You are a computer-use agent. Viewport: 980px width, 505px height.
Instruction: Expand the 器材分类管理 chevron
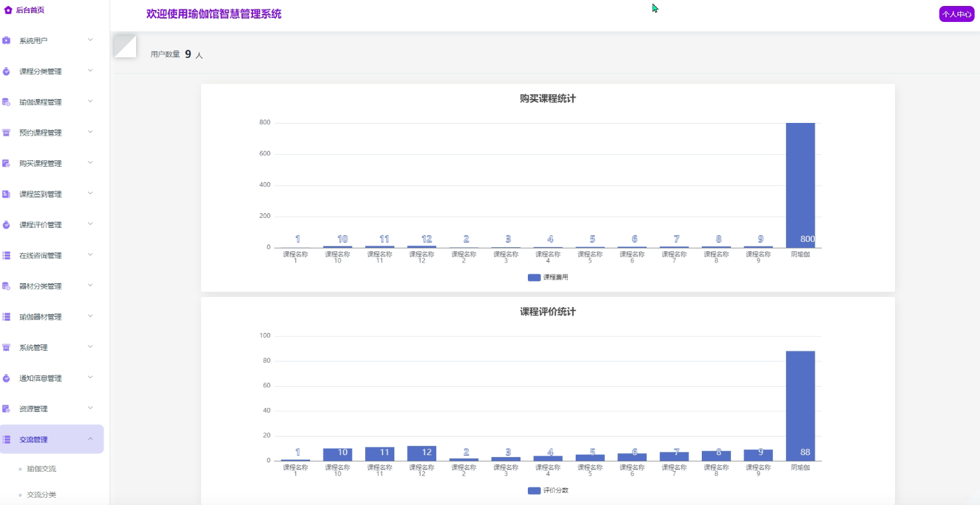pos(90,285)
